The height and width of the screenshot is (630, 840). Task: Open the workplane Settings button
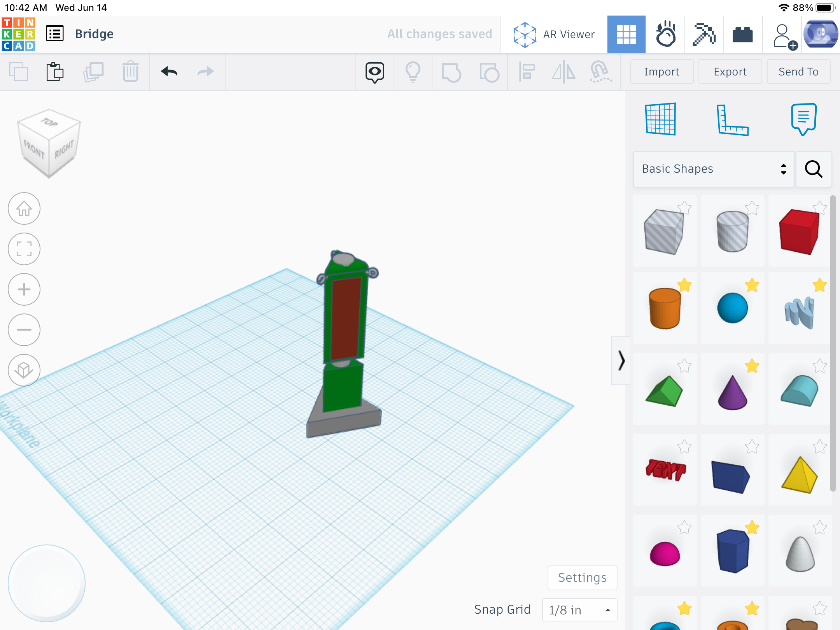582,577
